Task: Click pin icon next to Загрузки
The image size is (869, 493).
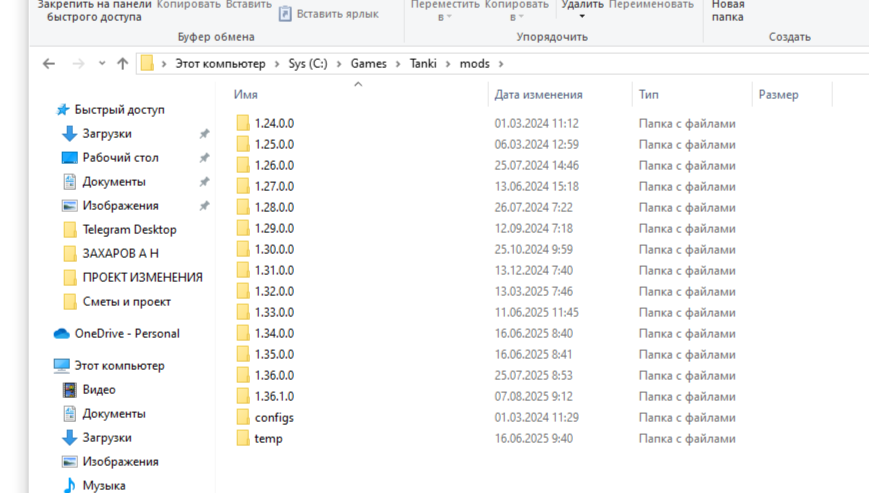Action: 204,134
